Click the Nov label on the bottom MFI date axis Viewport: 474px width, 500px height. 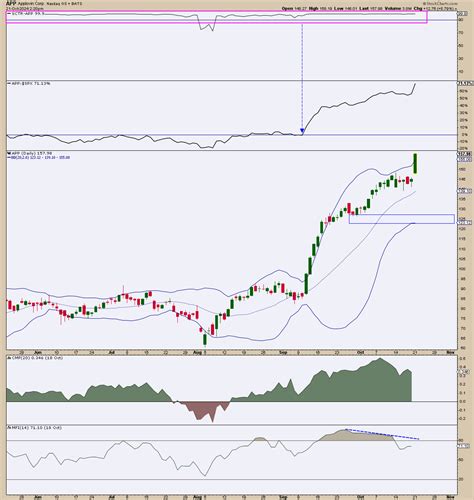pos(450,497)
